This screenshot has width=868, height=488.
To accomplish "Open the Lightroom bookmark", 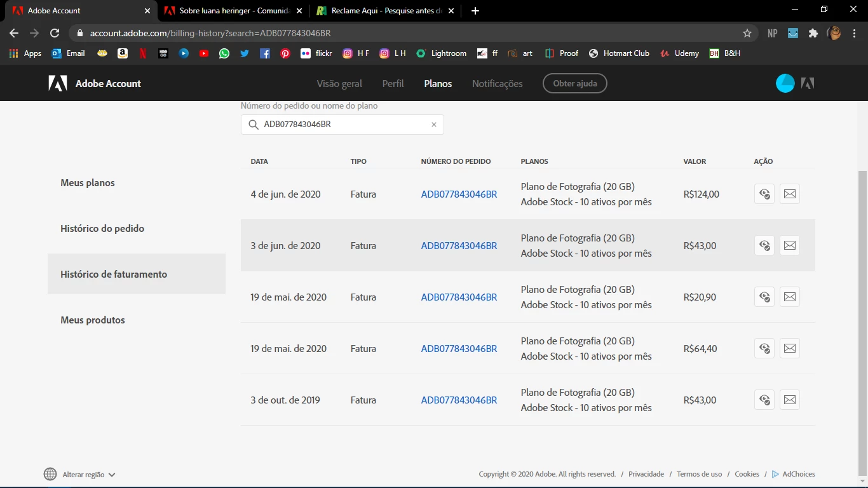I will point(441,53).
